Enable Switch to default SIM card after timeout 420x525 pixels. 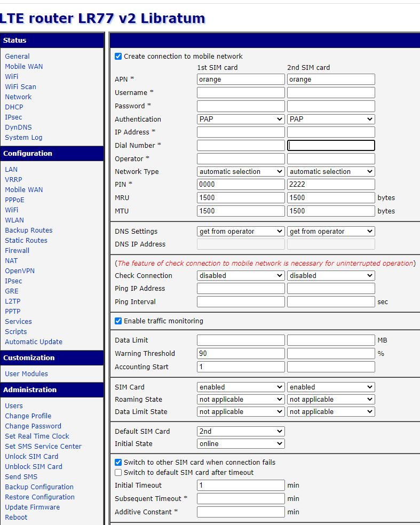(x=118, y=472)
